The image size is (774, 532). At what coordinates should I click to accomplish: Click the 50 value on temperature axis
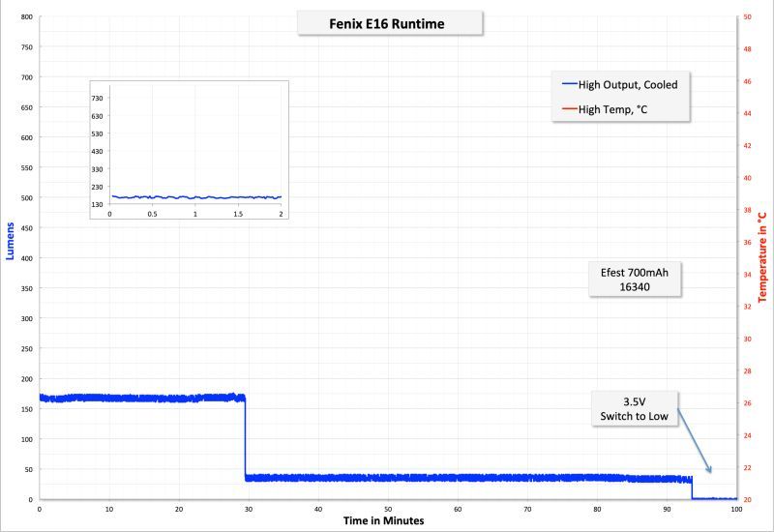(x=747, y=16)
